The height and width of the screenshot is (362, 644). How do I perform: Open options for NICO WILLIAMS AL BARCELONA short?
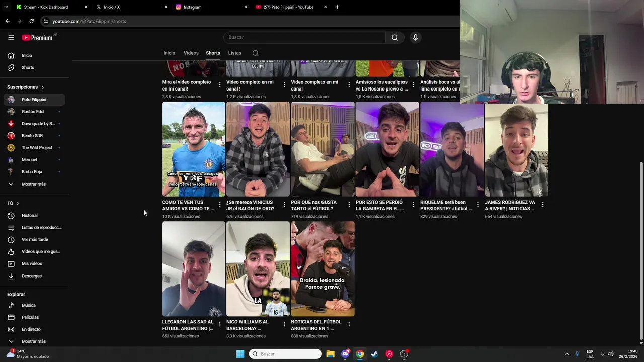pyautogui.click(x=284, y=324)
